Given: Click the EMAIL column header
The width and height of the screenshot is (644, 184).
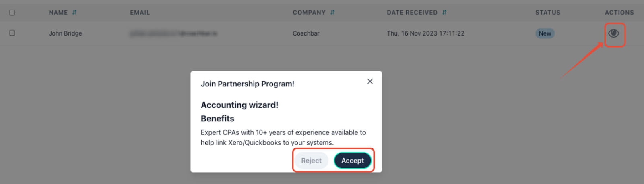Looking at the screenshot, I should pyautogui.click(x=140, y=13).
